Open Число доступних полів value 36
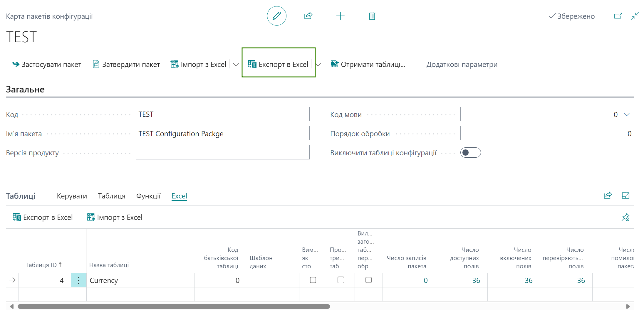644x320 pixels. (476, 280)
